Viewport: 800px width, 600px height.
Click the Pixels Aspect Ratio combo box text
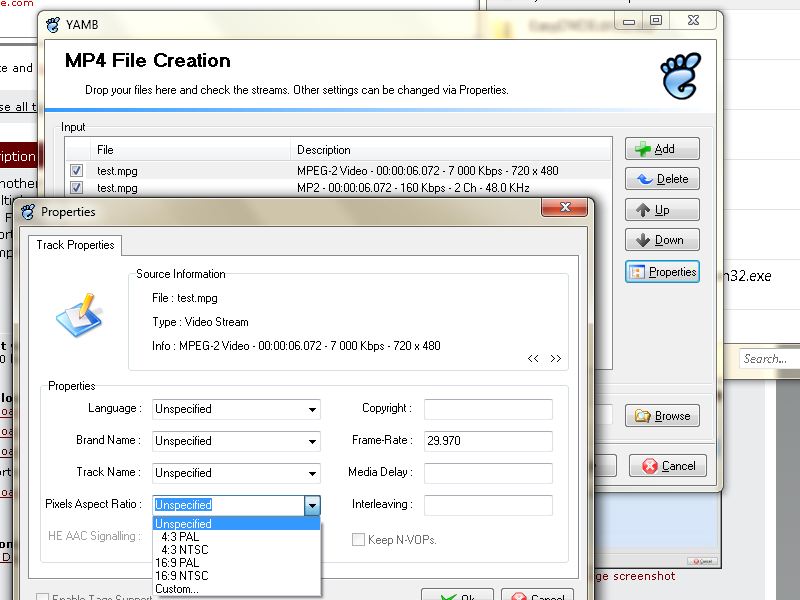(x=229, y=505)
